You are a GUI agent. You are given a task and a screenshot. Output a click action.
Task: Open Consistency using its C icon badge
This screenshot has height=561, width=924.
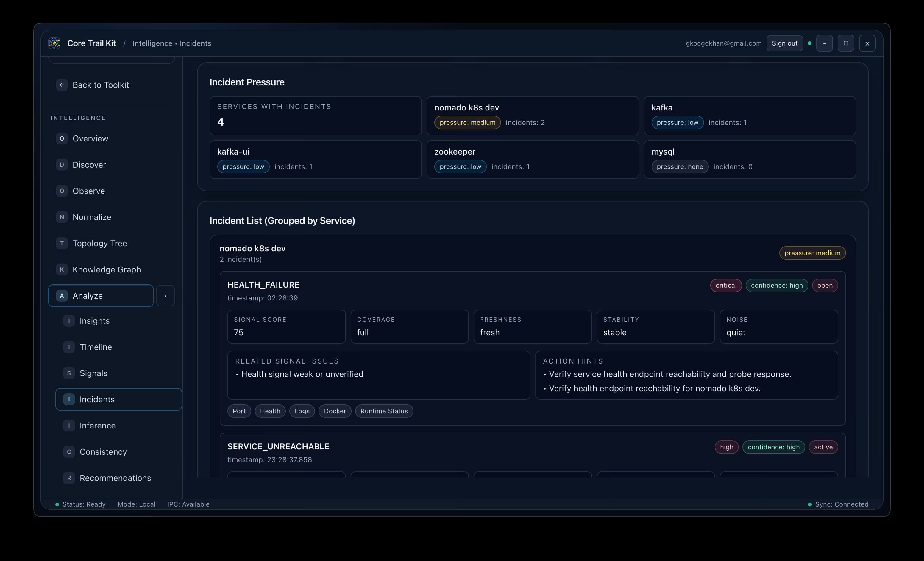point(69,452)
